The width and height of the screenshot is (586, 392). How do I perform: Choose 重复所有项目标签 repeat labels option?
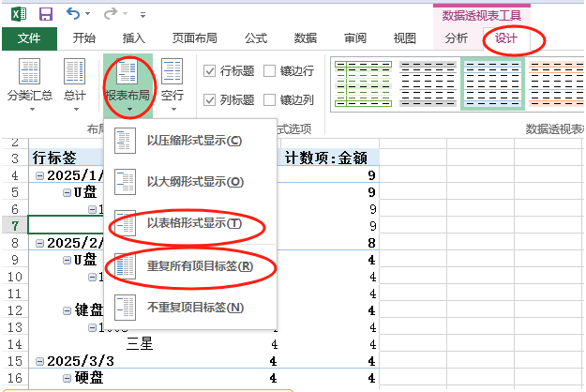(193, 266)
